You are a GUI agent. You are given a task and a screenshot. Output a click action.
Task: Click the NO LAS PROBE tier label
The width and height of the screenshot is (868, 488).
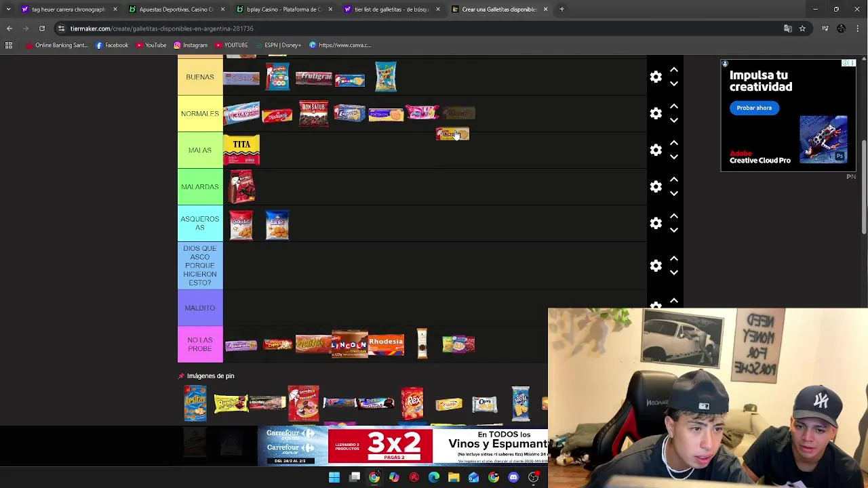[x=200, y=344]
